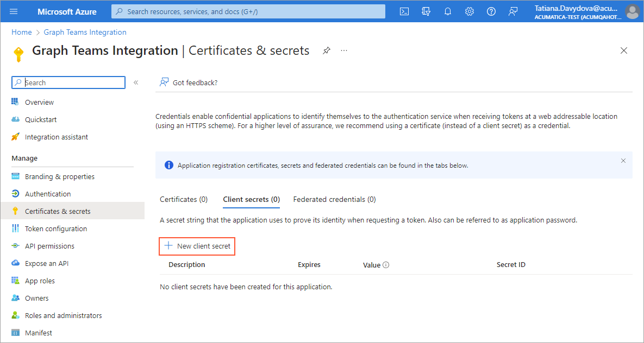Open the Help question mark icon
Viewport: 644px width, 343px height.
click(491, 11)
